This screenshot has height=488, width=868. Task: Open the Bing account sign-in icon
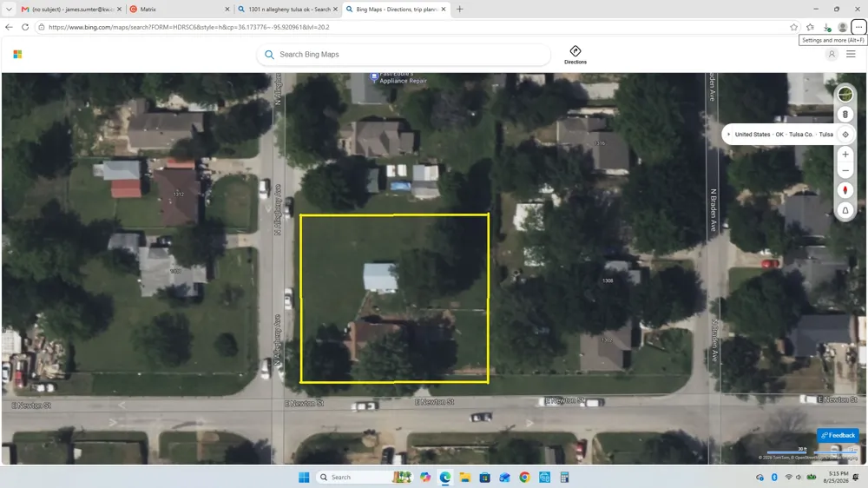coord(832,55)
